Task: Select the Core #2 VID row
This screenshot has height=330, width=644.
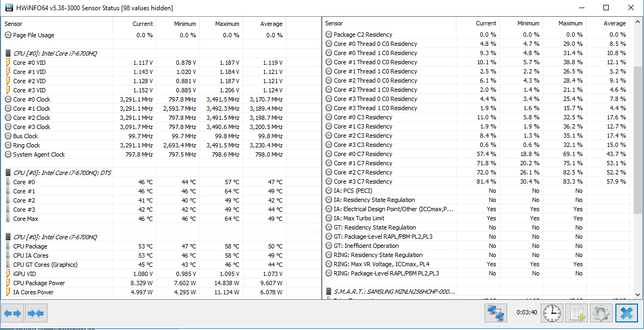Action: coord(143,81)
